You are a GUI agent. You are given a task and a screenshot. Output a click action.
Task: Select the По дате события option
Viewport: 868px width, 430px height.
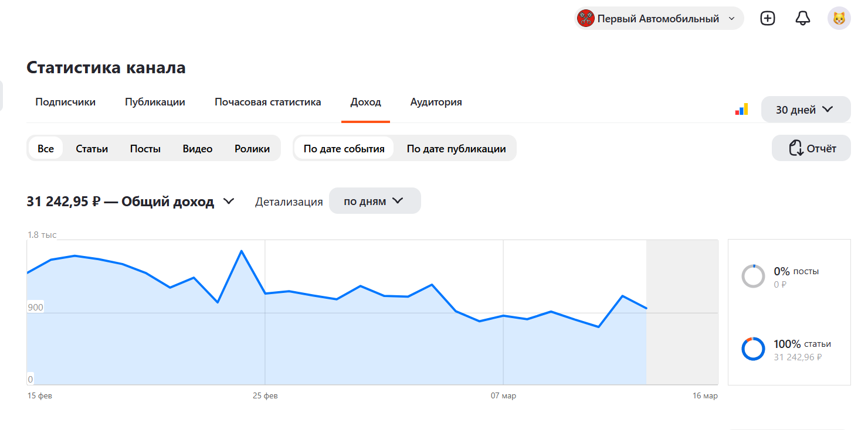coord(344,148)
